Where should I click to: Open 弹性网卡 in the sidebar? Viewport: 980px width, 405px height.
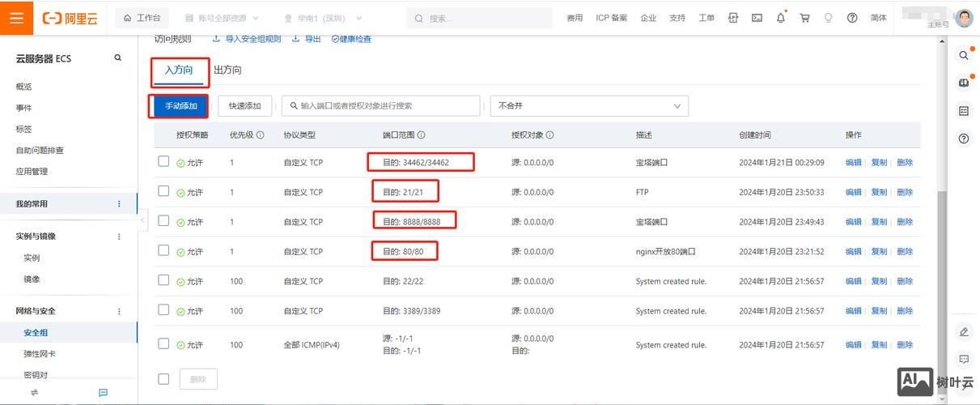click(x=40, y=354)
